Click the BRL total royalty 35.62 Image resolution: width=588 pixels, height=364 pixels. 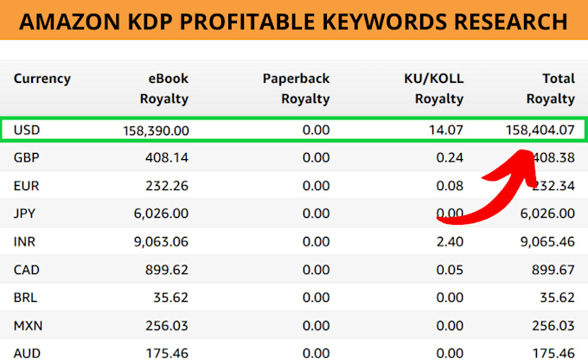click(x=557, y=297)
